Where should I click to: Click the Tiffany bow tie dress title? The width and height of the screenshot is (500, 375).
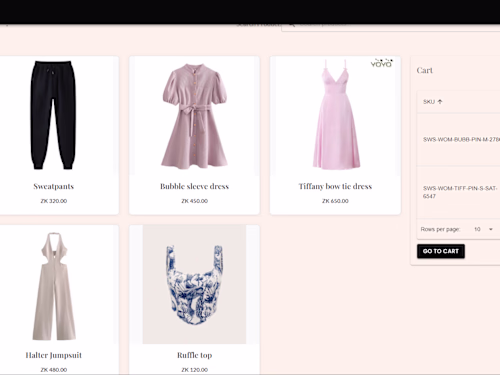coord(335,186)
